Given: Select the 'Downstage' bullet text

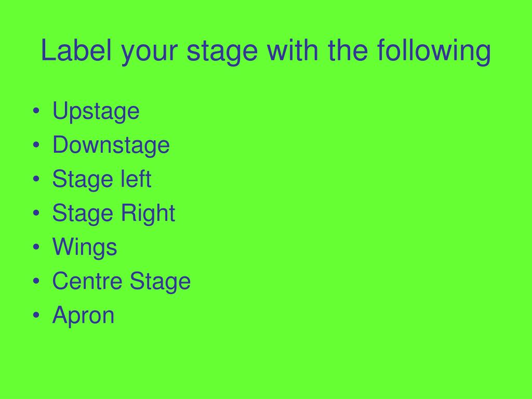Looking at the screenshot, I should tap(111, 145).
